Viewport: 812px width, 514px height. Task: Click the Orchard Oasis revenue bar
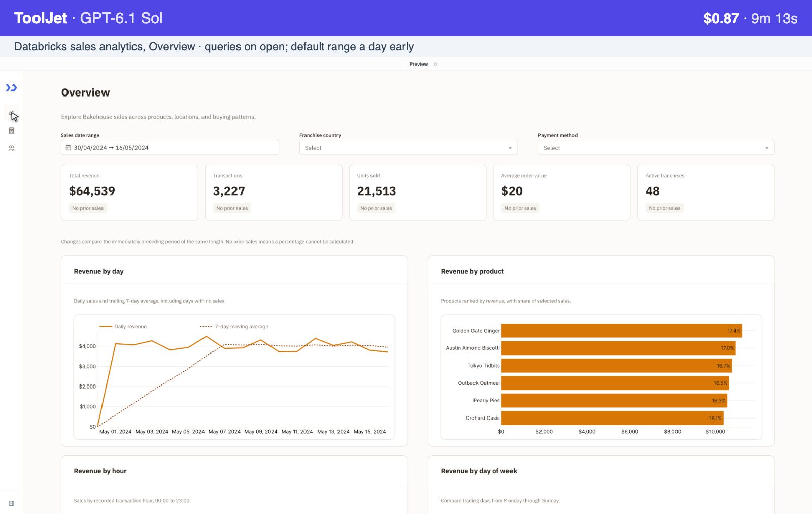coord(613,418)
